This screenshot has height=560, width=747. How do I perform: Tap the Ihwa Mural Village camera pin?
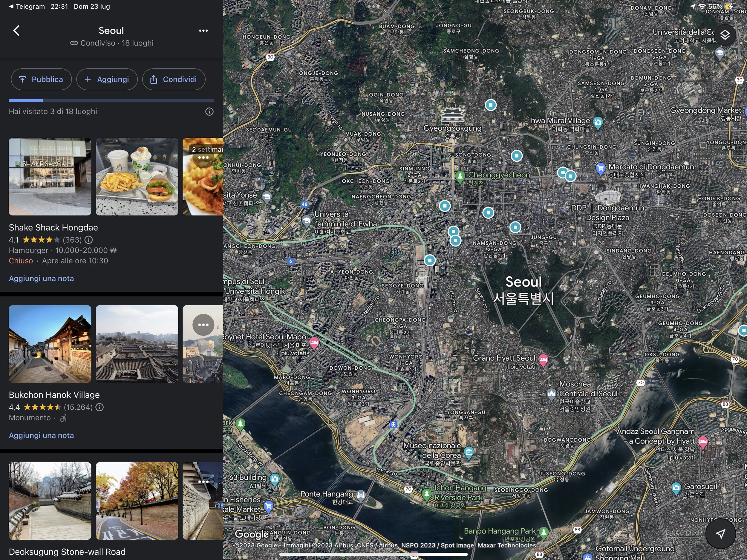pyautogui.click(x=598, y=123)
